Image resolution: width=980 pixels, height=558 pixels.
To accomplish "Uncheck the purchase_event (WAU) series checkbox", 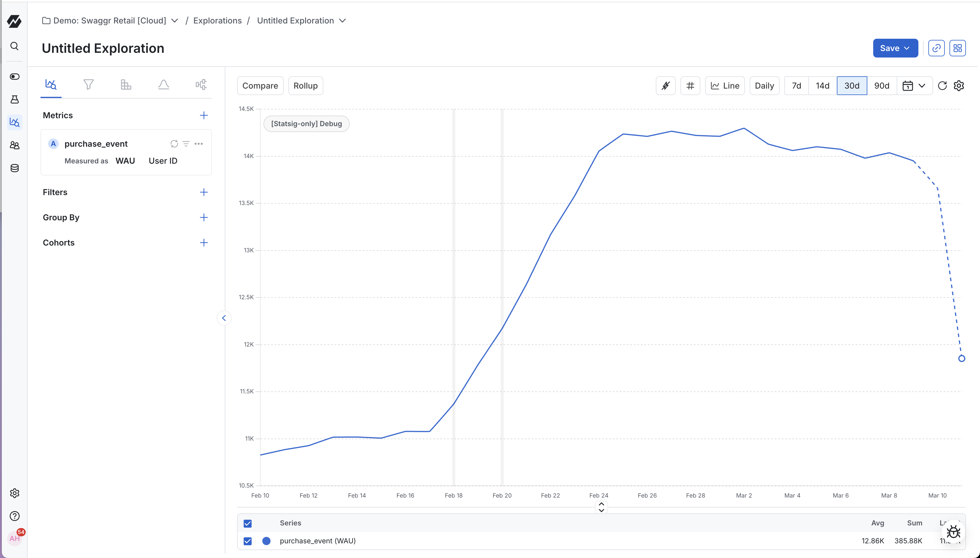I will [248, 541].
